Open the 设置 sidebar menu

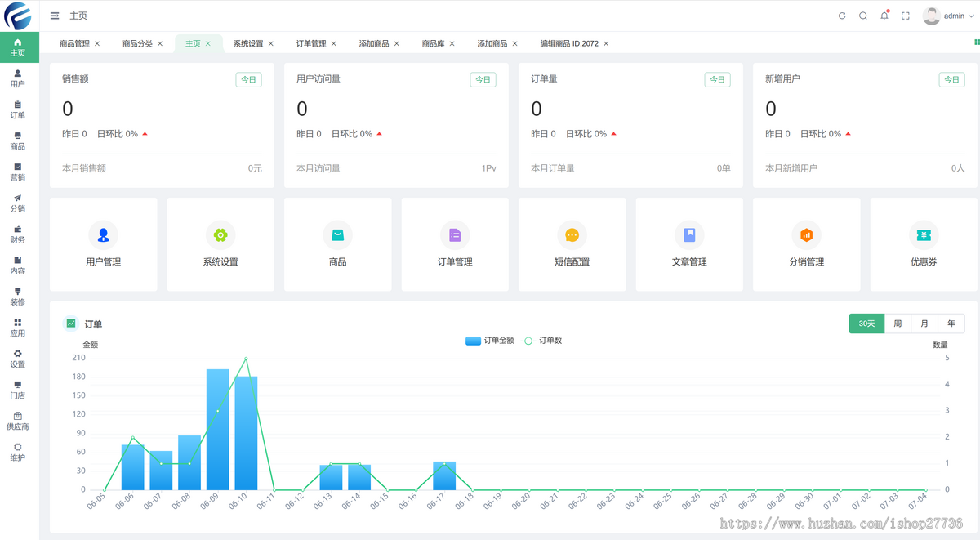tap(18, 359)
